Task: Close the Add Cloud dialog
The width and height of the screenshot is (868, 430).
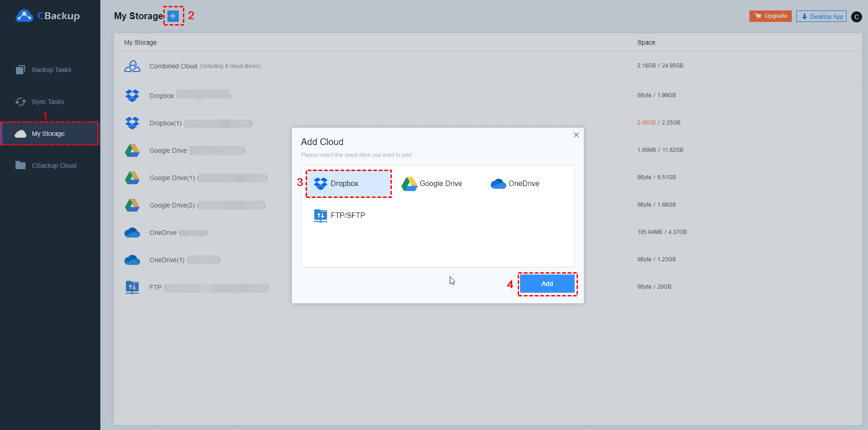Action: [576, 135]
